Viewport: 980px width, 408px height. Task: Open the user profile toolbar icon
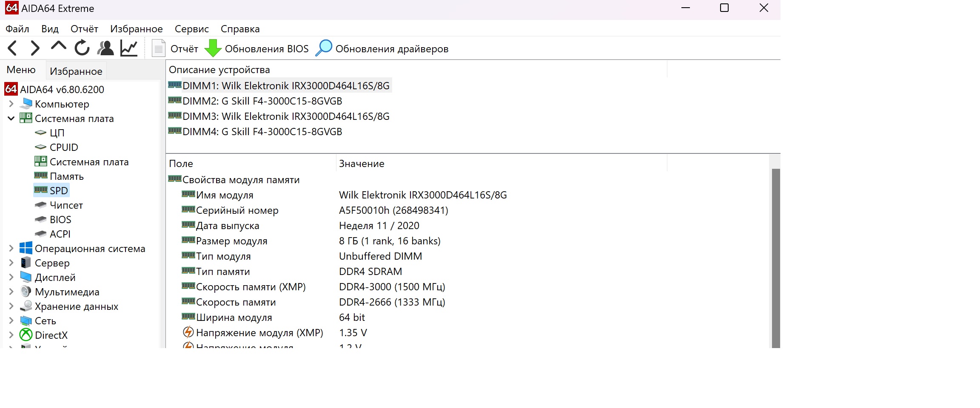(x=105, y=48)
